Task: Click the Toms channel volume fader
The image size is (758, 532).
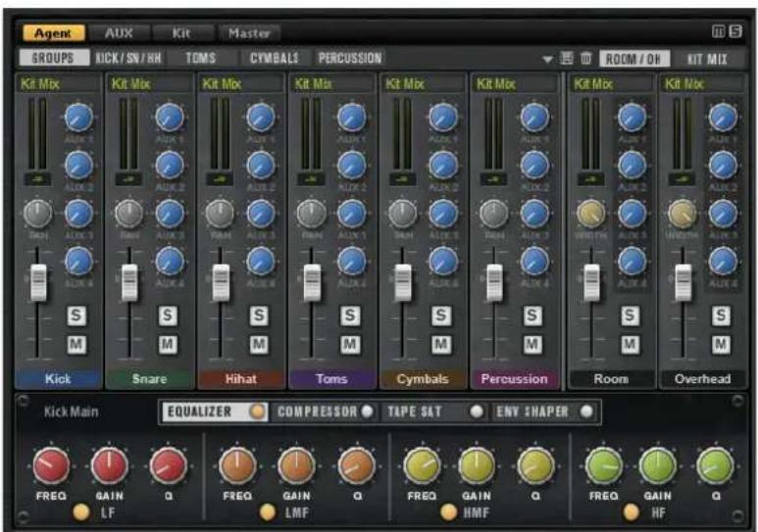Action: tap(312, 283)
